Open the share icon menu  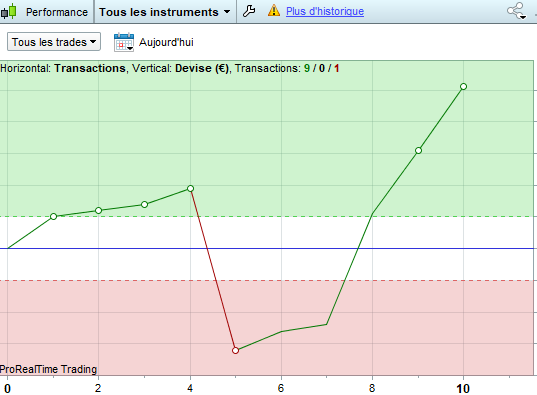(516, 11)
